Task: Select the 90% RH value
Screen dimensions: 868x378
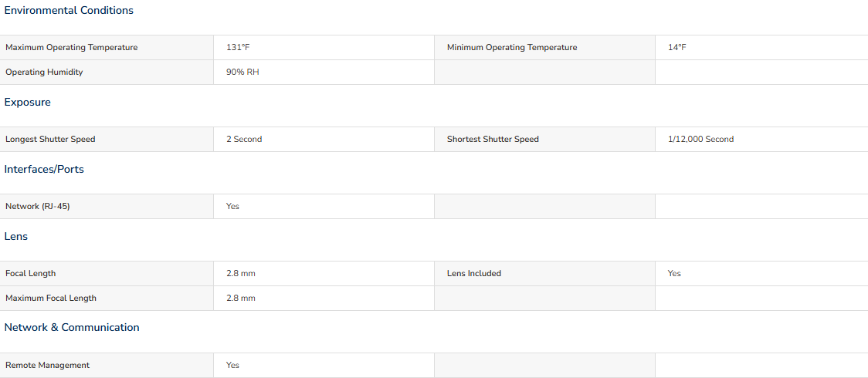Action: [x=242, y=73]
